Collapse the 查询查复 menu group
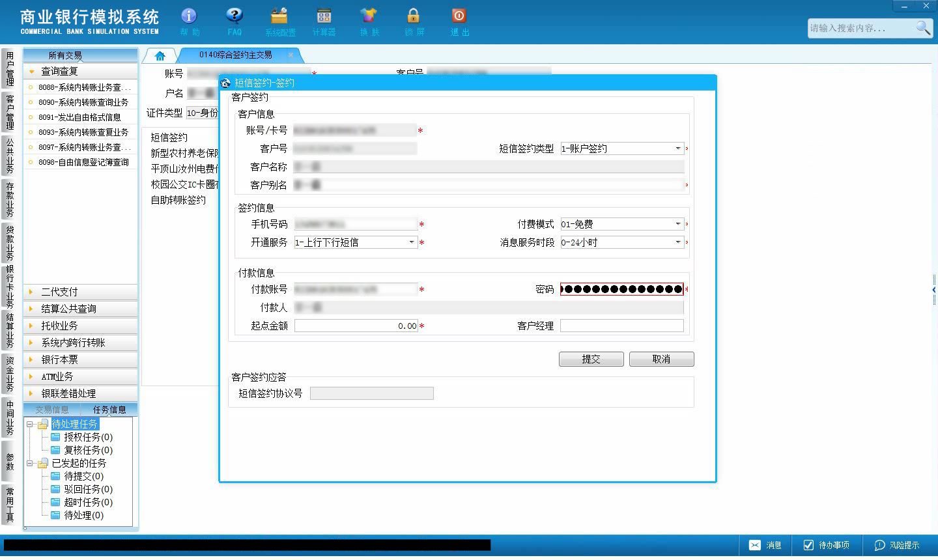Viewport: 938px width, 560px height. point(81,71)
